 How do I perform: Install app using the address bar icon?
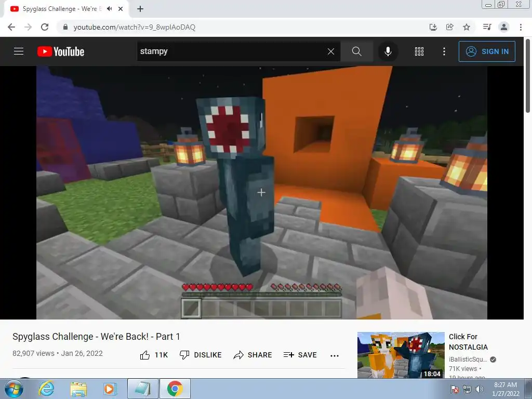pyautogui.click(x=433, y=27)
